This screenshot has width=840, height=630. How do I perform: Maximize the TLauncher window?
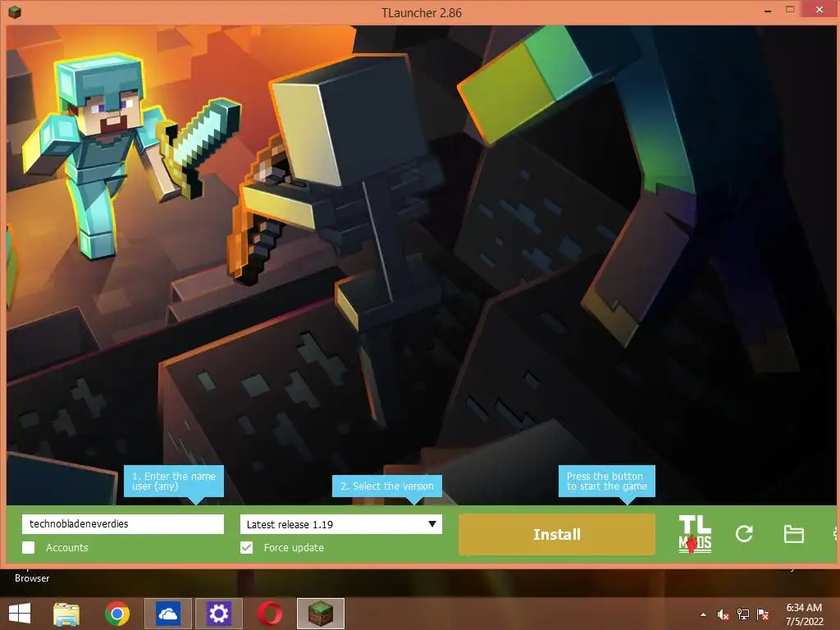[790, 9]
